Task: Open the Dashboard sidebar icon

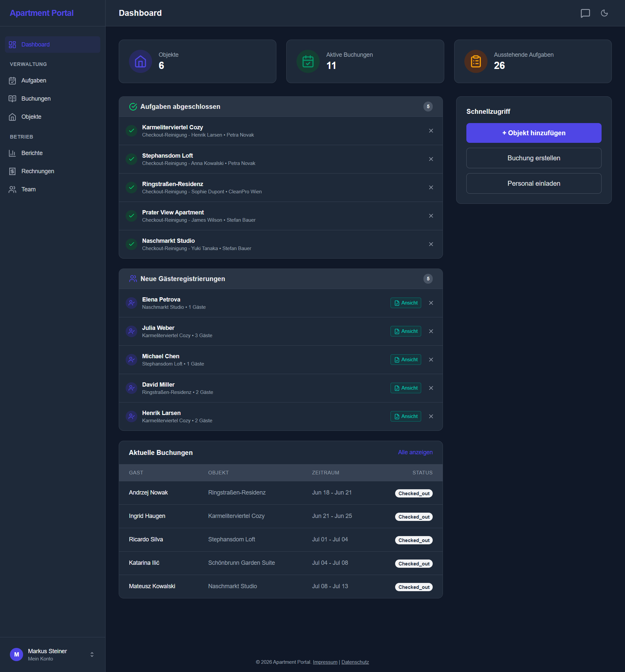Action: pyautogui.click(x=13, y=44)
